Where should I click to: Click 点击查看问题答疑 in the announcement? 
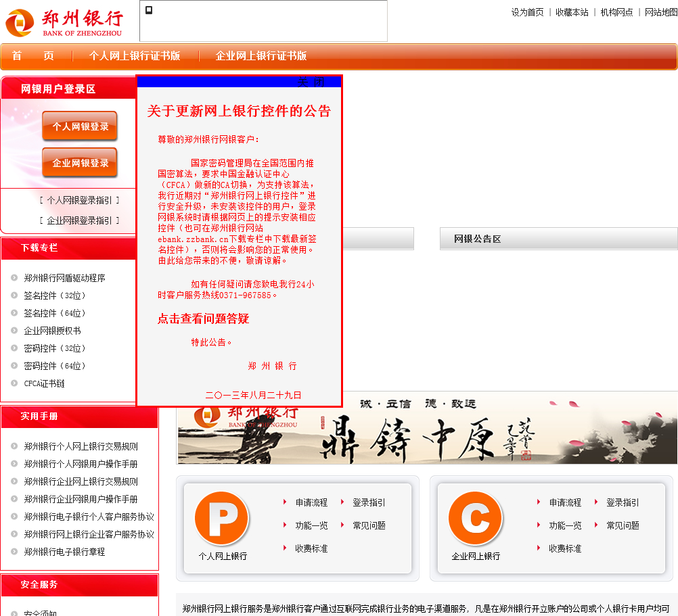(203, 318)
